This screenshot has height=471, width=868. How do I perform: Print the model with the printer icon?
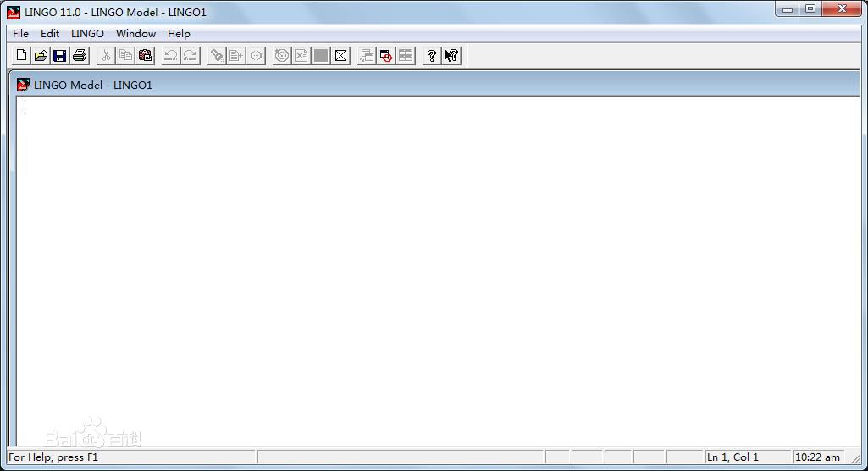[x=80, y=56]
